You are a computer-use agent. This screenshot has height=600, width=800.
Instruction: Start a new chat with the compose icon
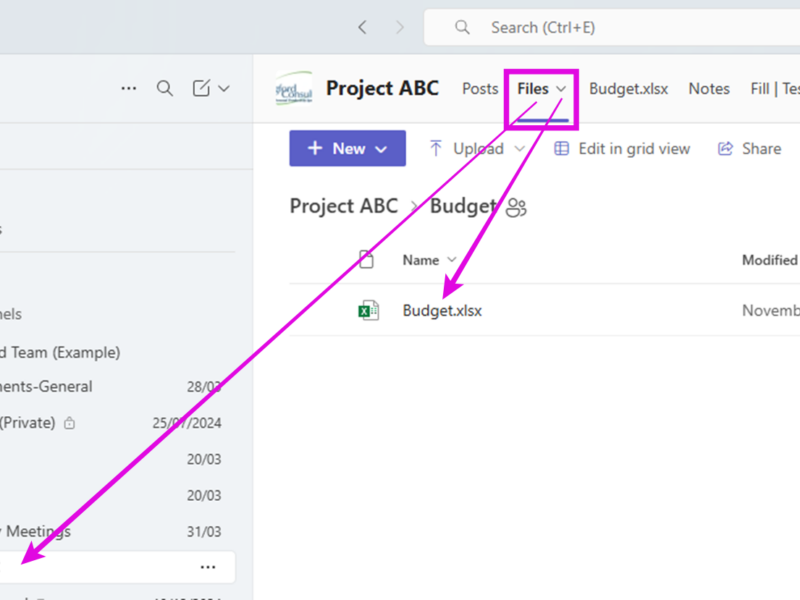tap(201, 88)
